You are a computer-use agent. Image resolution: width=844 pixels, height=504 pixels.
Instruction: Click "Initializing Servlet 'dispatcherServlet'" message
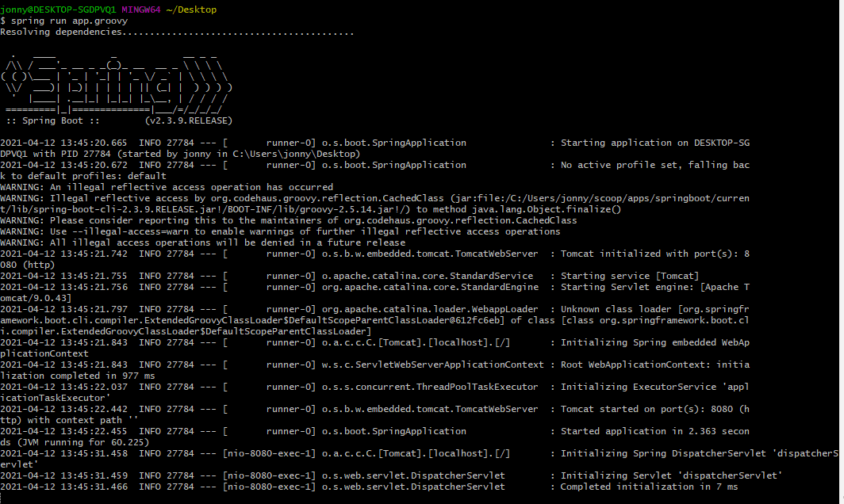[671, 475]
